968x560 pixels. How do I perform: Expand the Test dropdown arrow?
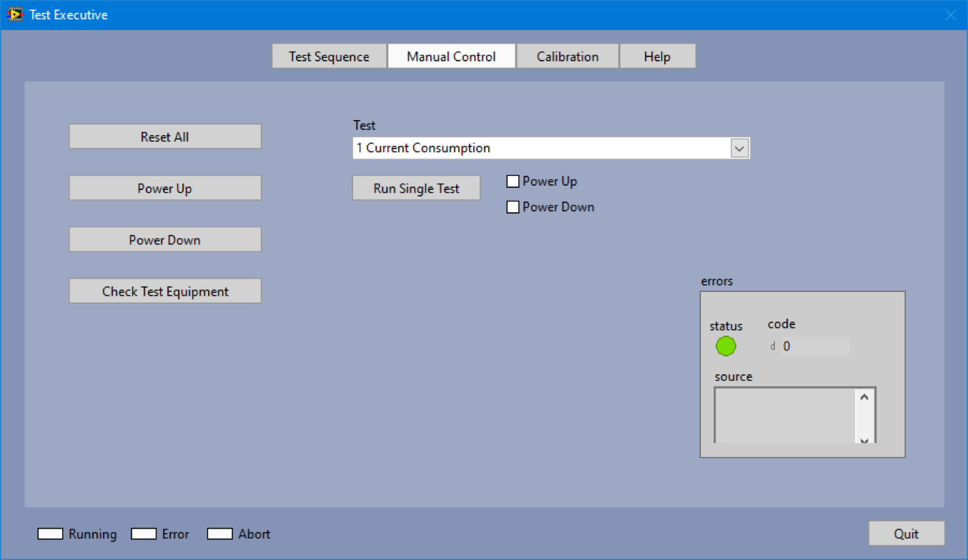click(739, 149)
